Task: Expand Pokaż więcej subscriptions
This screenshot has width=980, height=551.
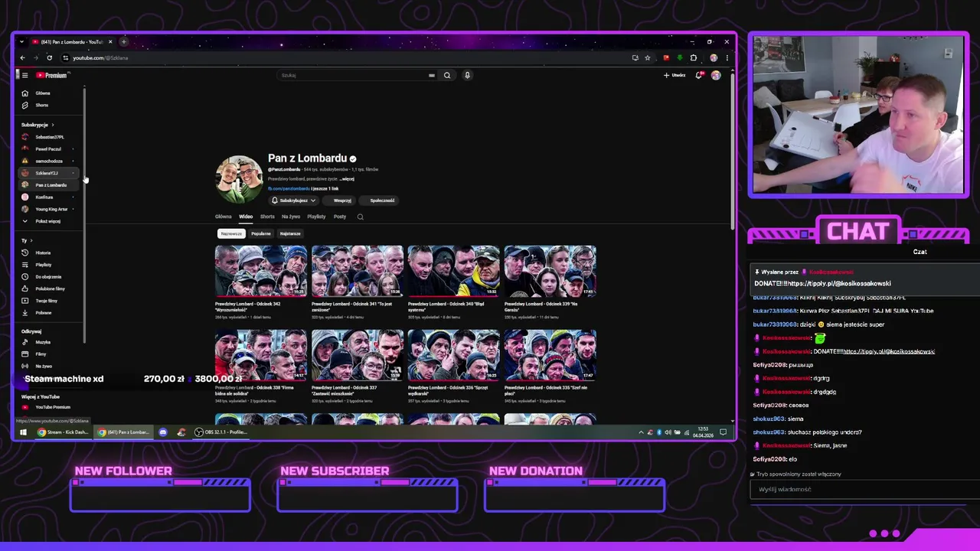Action: 47,221
